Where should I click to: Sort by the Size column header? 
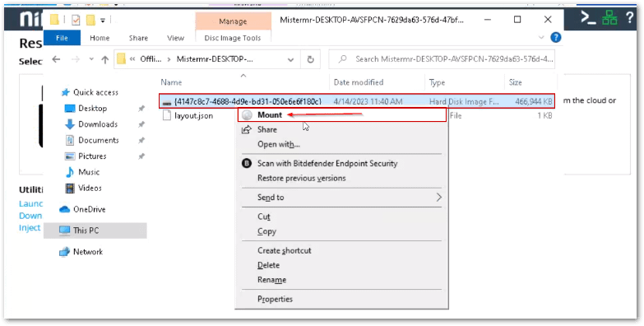coord(515,82)
